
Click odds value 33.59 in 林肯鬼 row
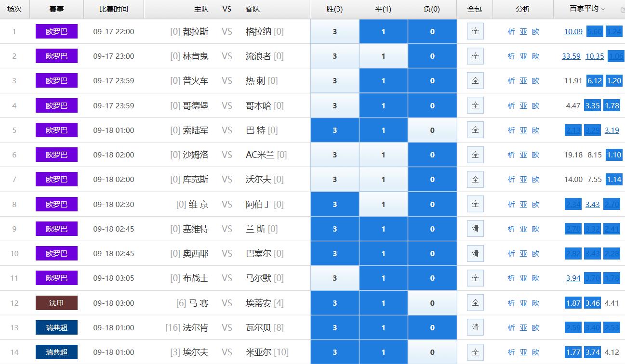click(x=571, y=56)
